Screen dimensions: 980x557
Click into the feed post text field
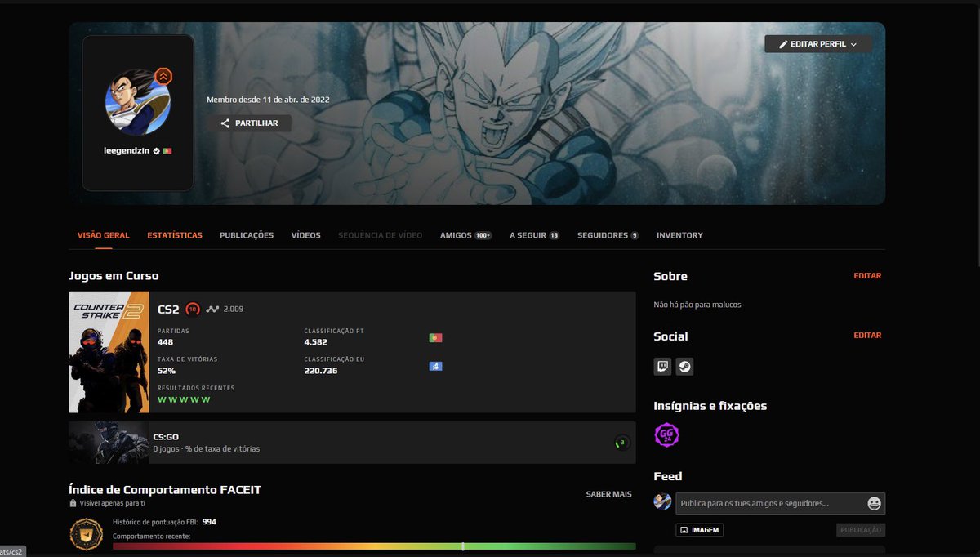(x=770, y=503)
